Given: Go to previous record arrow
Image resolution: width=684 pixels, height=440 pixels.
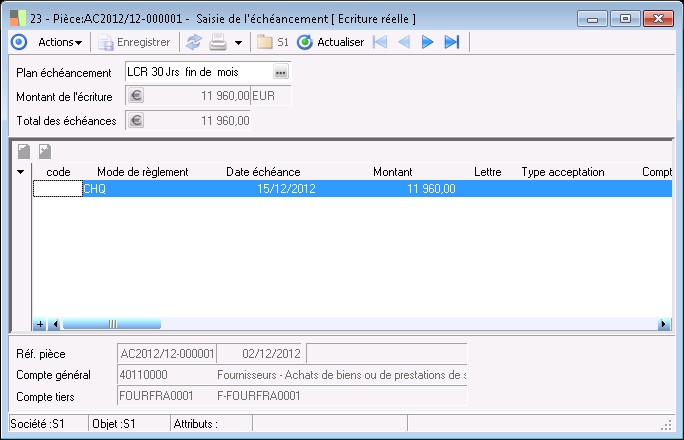Looking at the screenshot, I should (x=404, y=42).
